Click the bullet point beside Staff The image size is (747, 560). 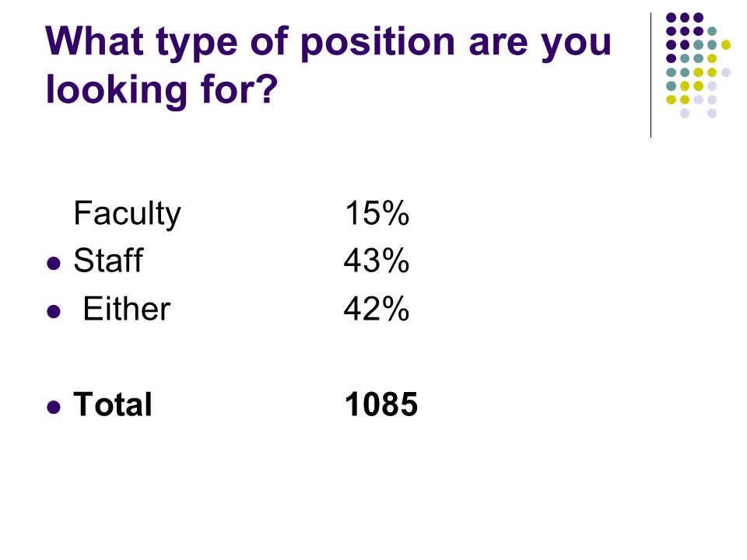(54, 264)
